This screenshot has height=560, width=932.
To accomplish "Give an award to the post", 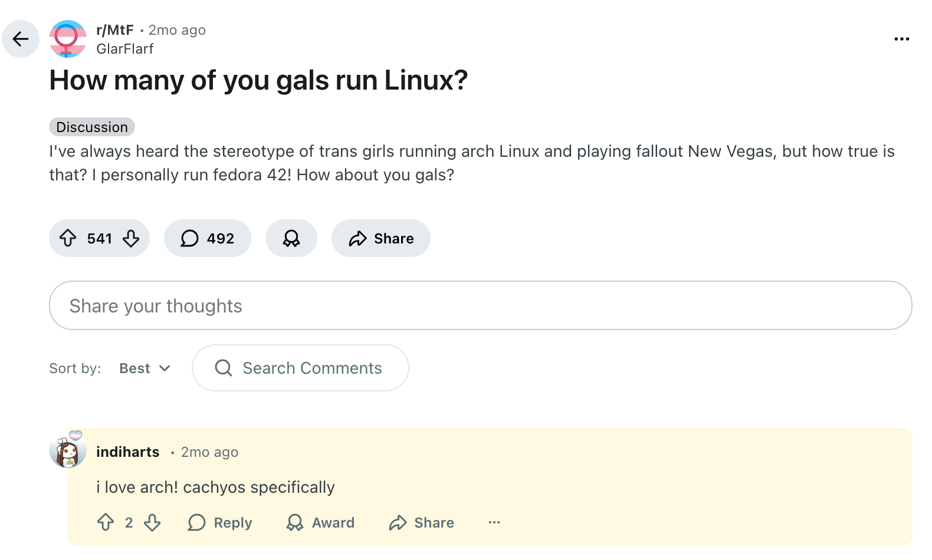I will coord(291,238).
